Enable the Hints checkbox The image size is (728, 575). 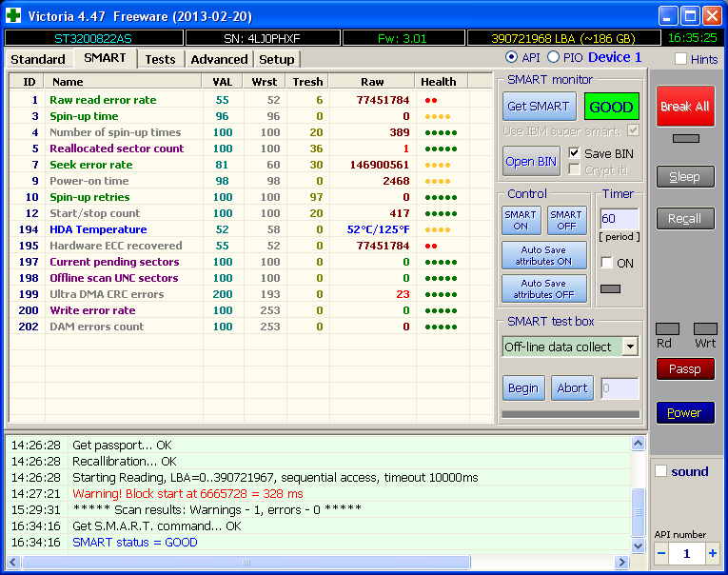[680, 59]
